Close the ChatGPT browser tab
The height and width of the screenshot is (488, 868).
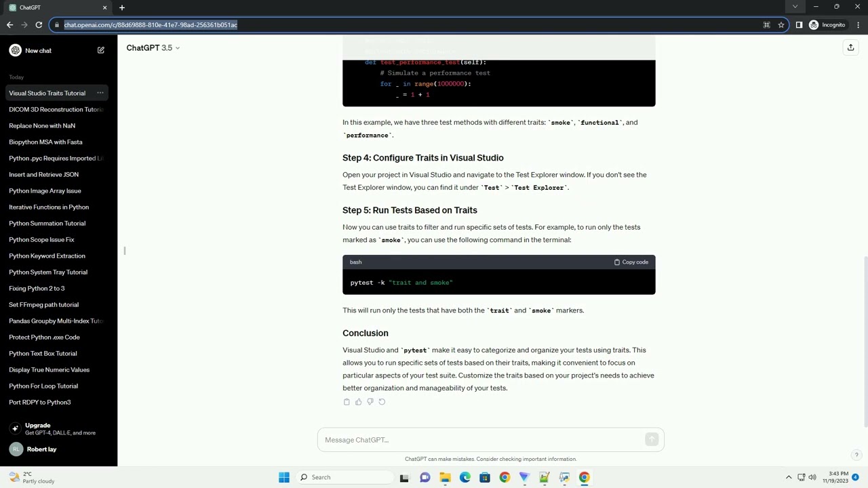tap(104, 7)
